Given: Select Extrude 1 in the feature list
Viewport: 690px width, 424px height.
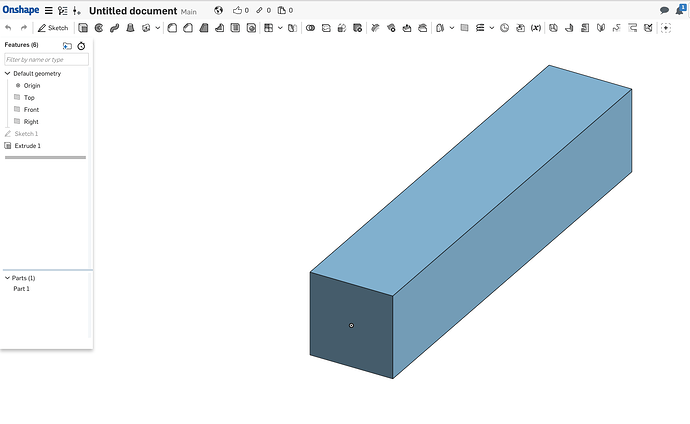Looking at the screenshot, I should (27, 146).
